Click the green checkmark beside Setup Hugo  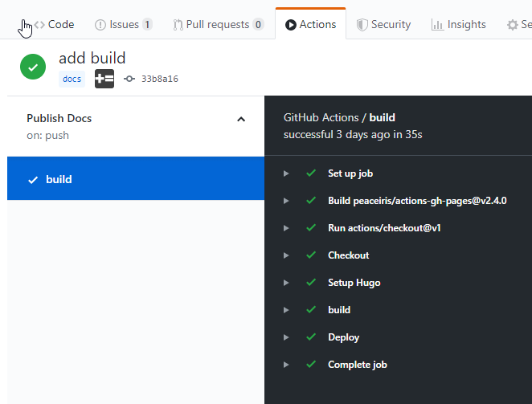pyautogui.click(x=311, y=283)
